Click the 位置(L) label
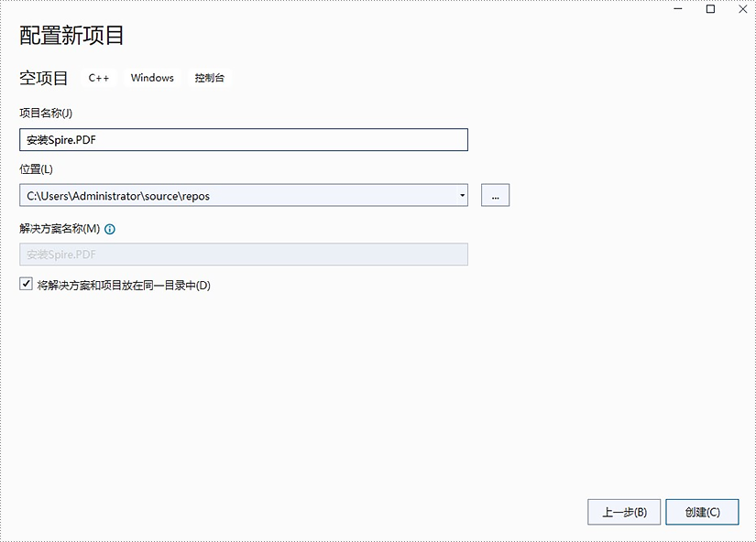Screen dimensions: 756x542 [x=36, y=169]
